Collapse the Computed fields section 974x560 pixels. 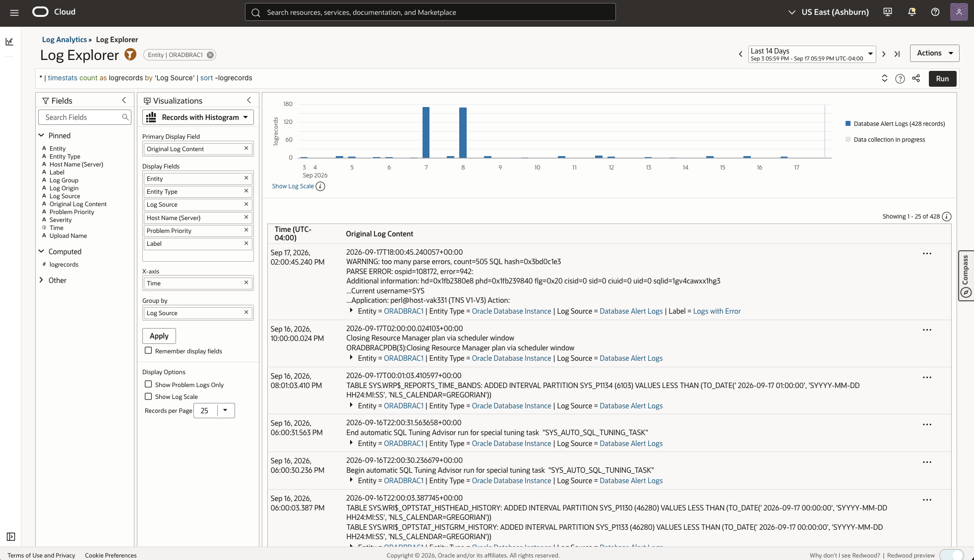click(x=42, y=251)
